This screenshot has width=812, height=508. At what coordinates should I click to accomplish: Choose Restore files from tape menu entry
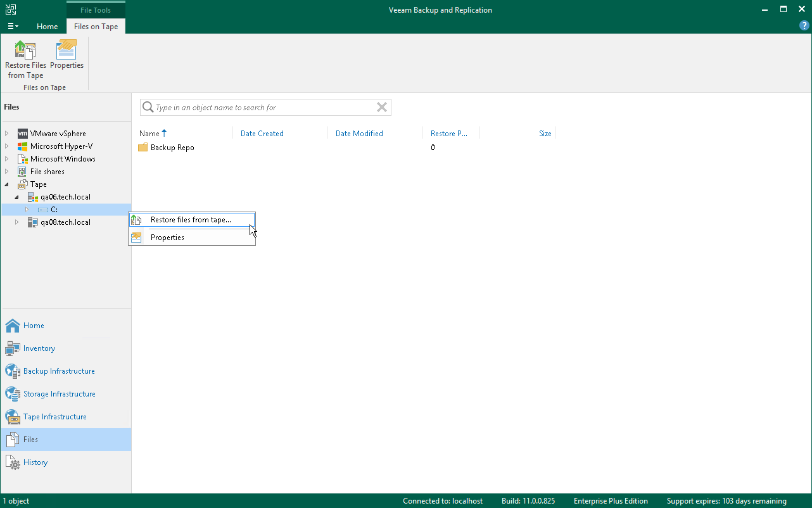192,220
